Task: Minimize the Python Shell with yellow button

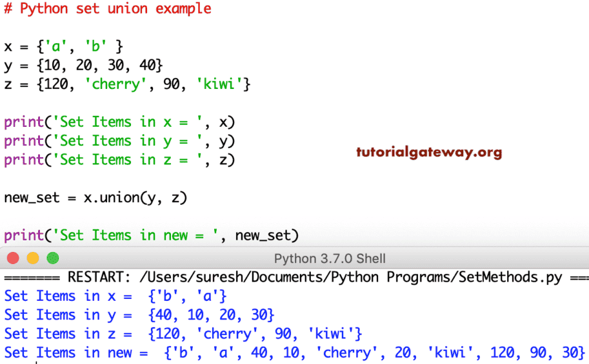Action: click(x=33, y=258)
